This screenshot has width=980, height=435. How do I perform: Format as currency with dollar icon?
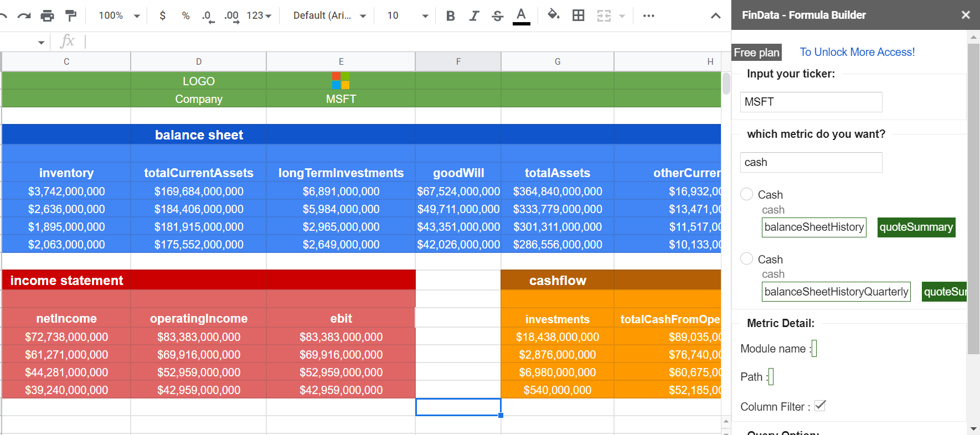pos(162,15)
